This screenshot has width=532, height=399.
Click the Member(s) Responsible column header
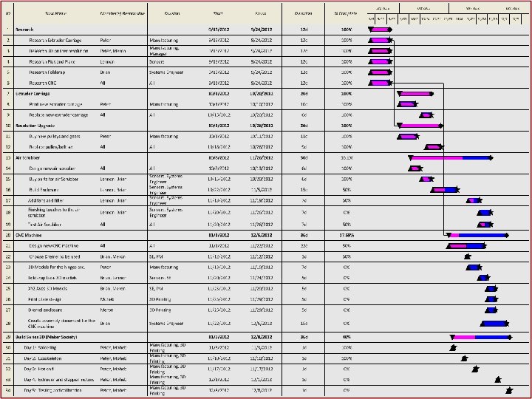pos(123,13)
